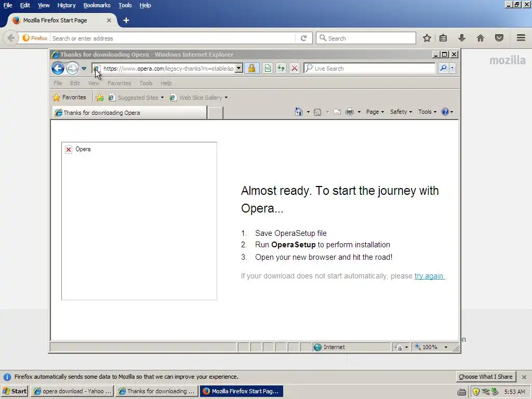Image resolution: width=532 pixels, height=399 pixels.
Task: Switch to 'Thanks for downloading' taskbar item
Action: point(156,391)
